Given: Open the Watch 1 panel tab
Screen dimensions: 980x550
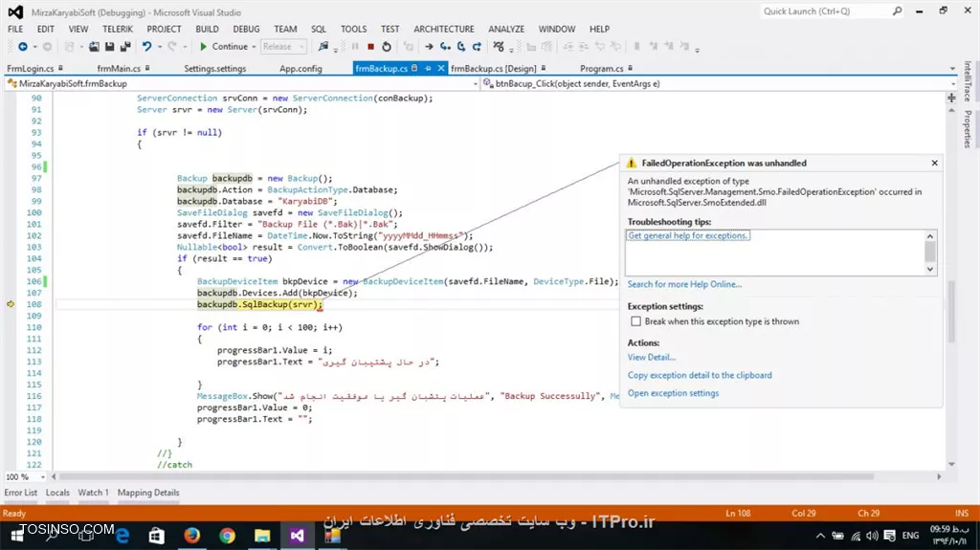Looking at the screenshot, I should [x=93, y=493].
